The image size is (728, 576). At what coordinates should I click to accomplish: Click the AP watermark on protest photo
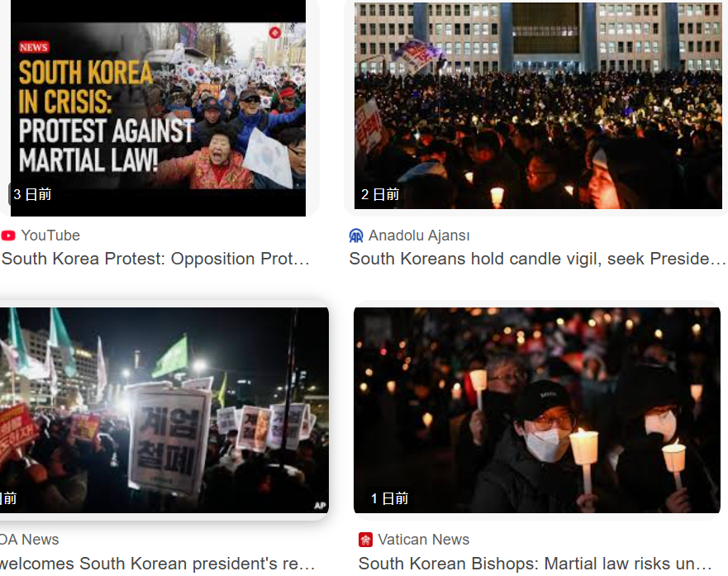tap(320, 506)
